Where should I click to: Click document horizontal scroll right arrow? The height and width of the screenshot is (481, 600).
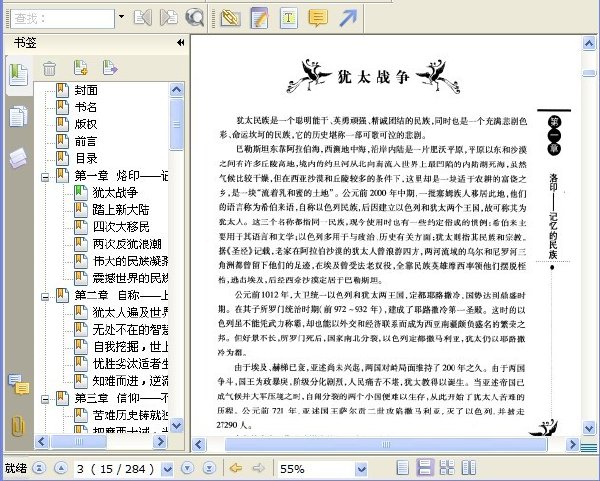572,445
